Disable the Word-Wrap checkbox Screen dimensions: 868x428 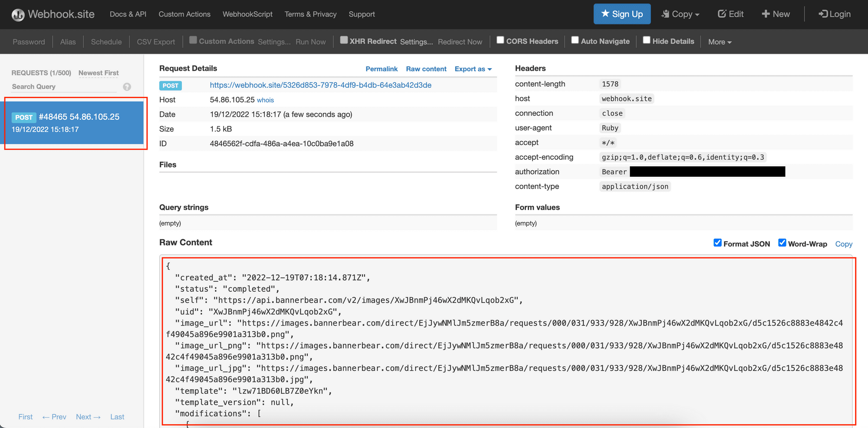(x=782, y=243)
